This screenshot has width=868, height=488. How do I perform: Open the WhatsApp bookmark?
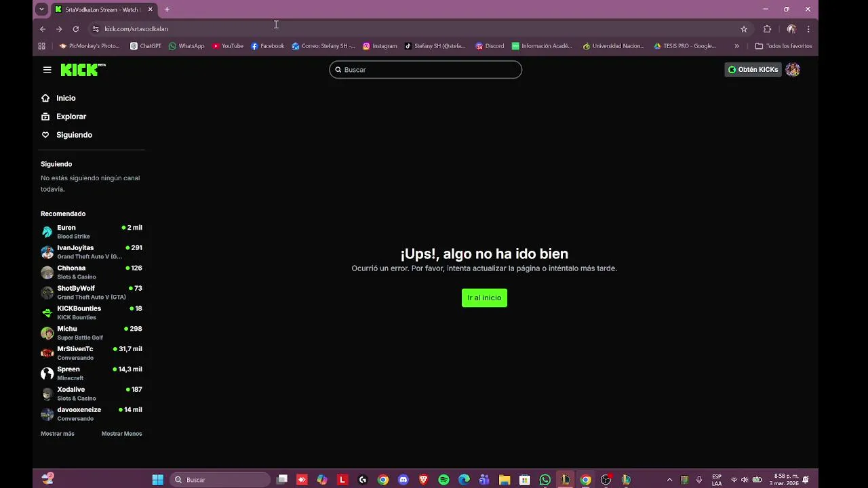[x=186, y=46]
